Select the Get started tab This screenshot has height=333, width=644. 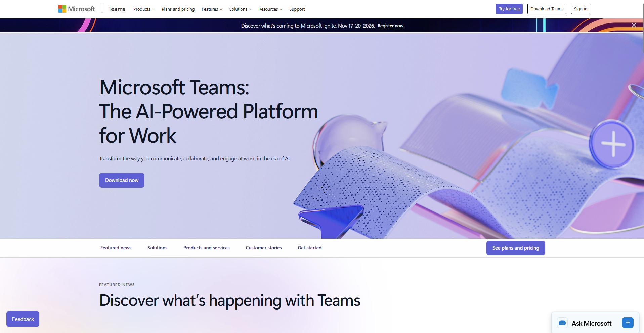310,248
